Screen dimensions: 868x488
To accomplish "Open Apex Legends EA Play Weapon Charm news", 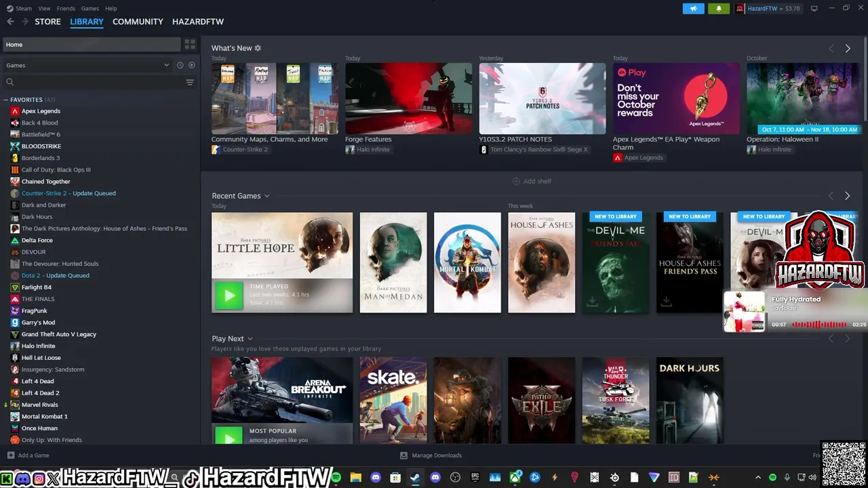I will (x=676, y=99).
